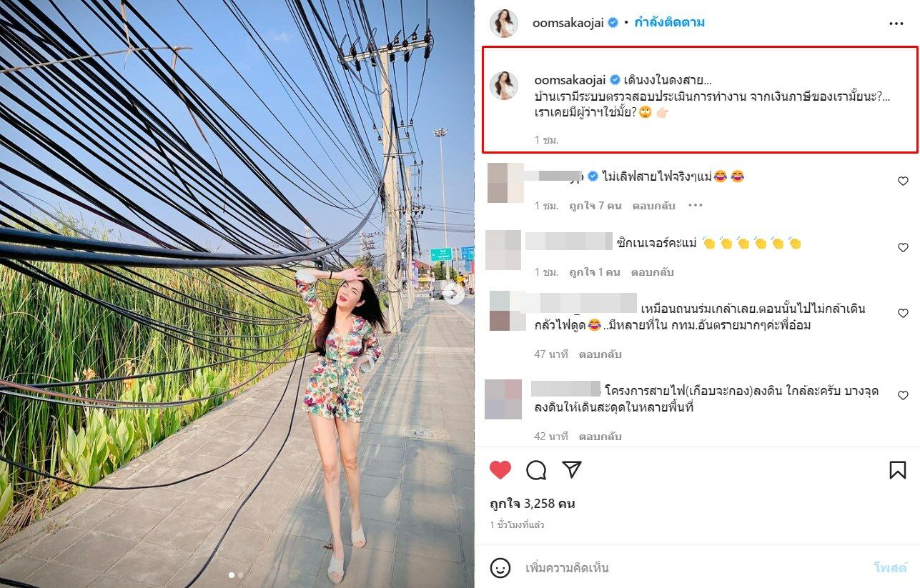Open comment options dots beside ตอบกลับ

696,206
